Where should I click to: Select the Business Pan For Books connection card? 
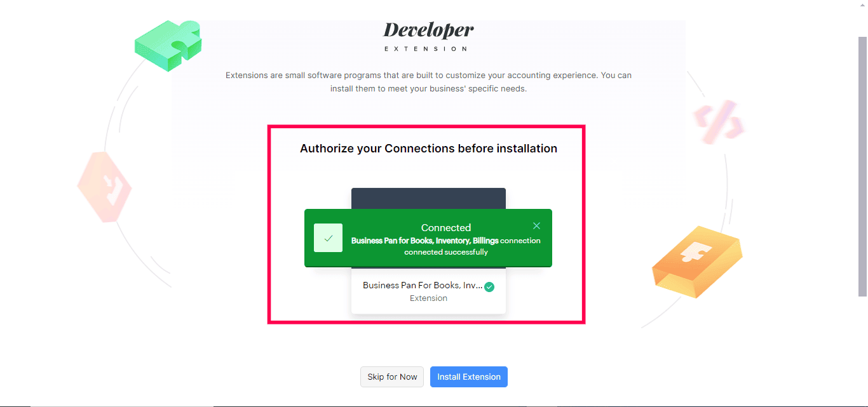[x=428, y=251]
